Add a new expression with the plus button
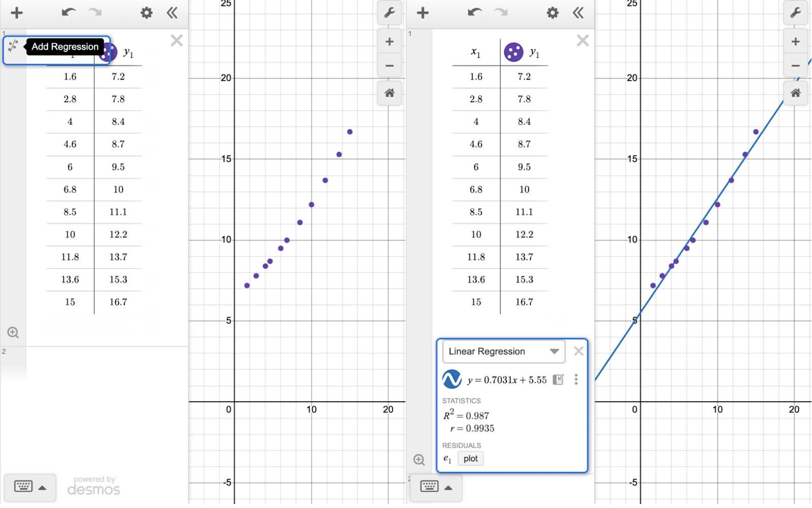The height and width of the screenshot is (508, 812). coord(17,13)
